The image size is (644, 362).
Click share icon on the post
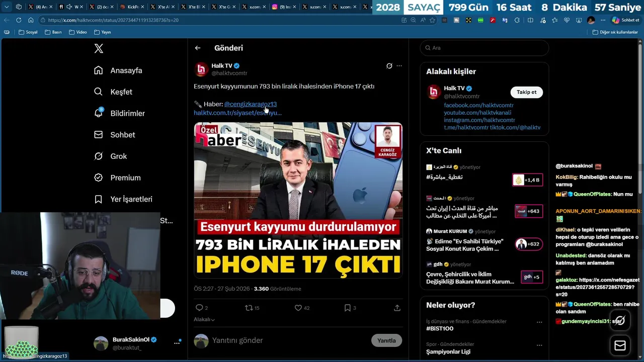point(397,308)
